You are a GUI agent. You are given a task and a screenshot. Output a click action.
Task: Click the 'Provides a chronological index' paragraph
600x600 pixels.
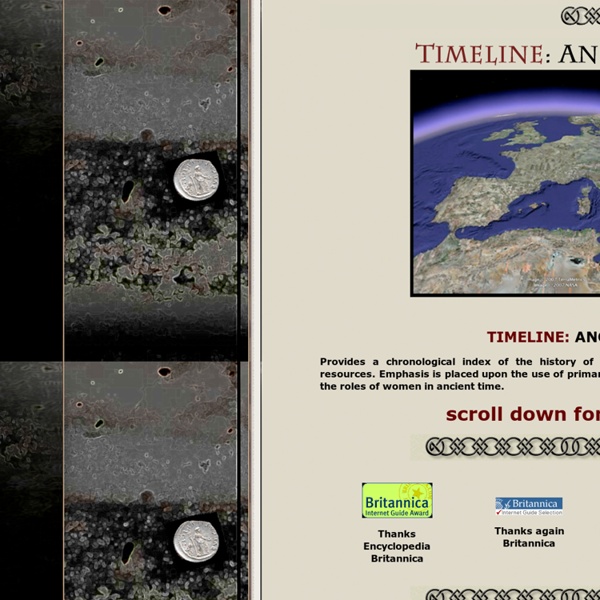click(x=460, y=374)
